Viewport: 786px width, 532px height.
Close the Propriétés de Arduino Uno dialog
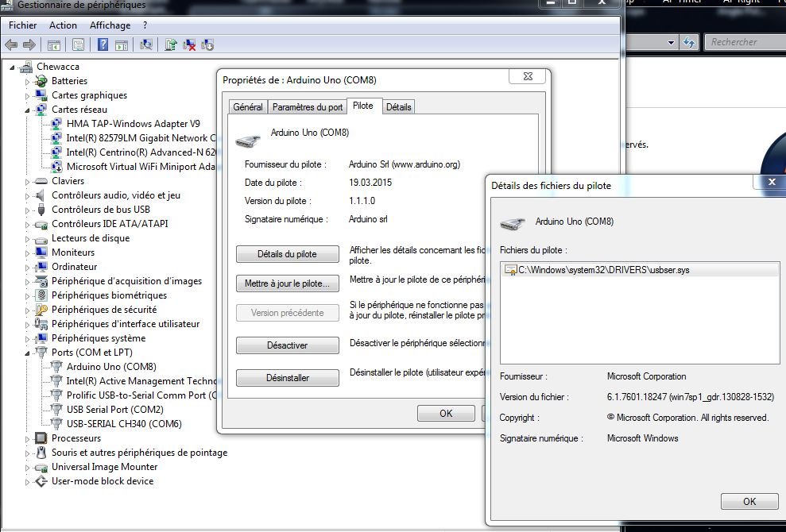pos(528,76)
